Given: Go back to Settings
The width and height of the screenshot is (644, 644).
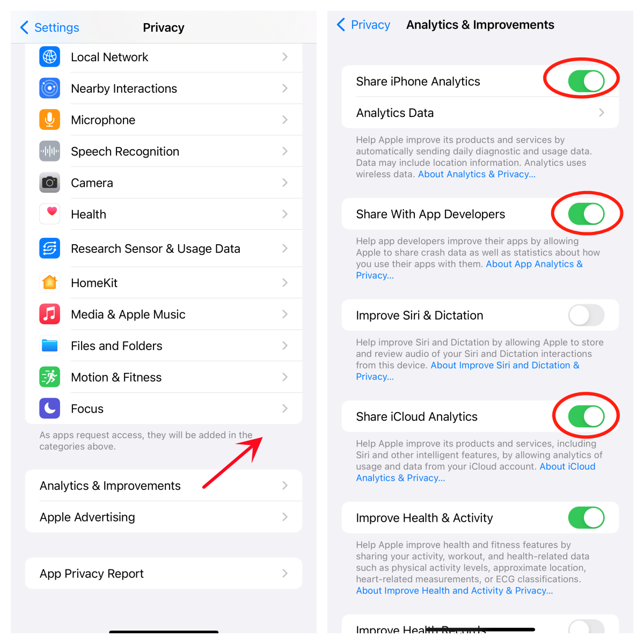Looking at the screenshot, I should (x=49, y=27).
